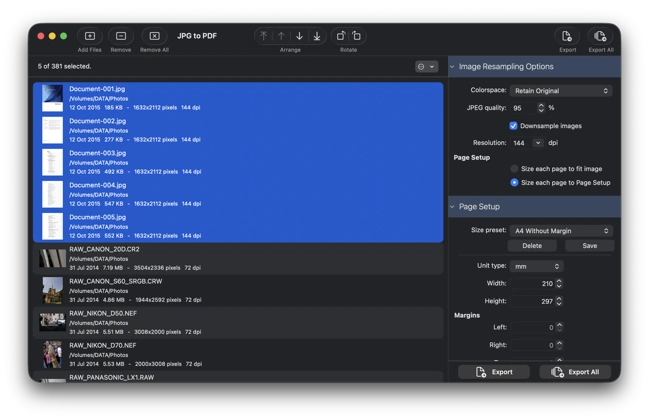Select the RAW_NIKON_D70.NEF row

coord(238,355)
